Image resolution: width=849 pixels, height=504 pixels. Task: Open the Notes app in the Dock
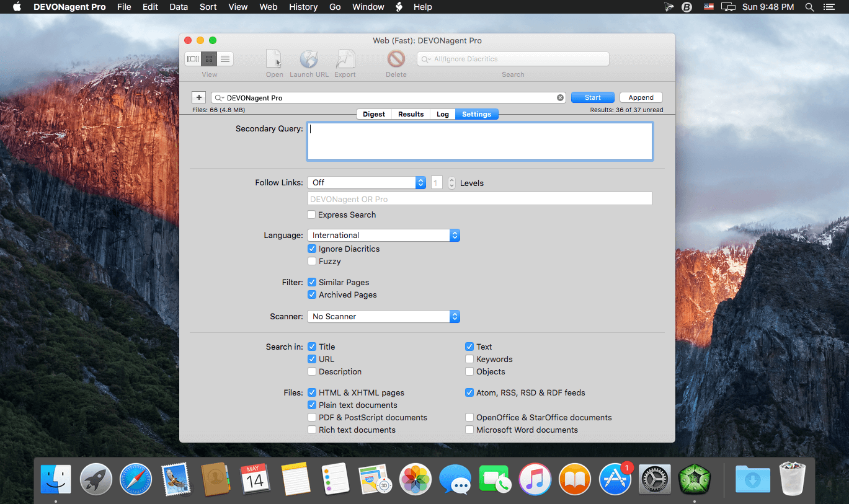(295, 479)
